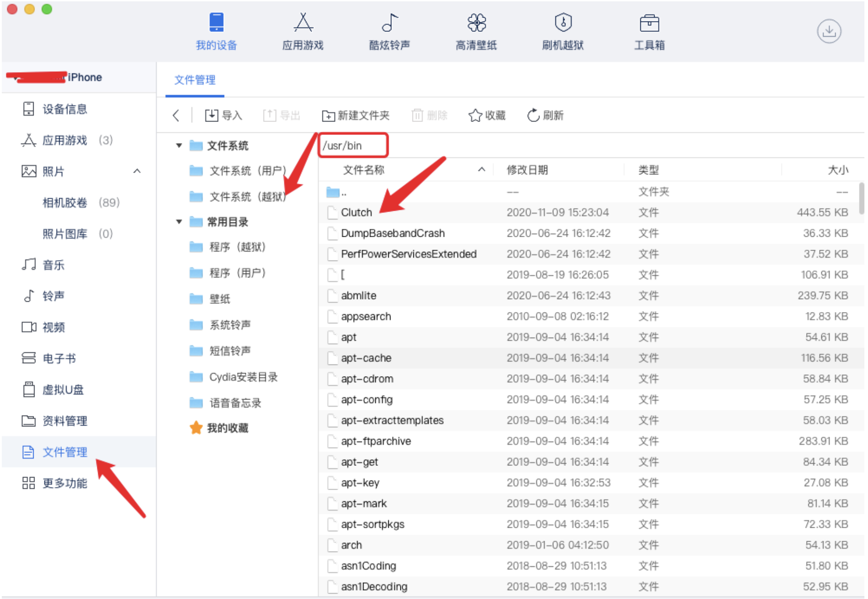This screenshot has height=599, width=868.
Task: Select the abmlite file
Action: click(589, 295)
